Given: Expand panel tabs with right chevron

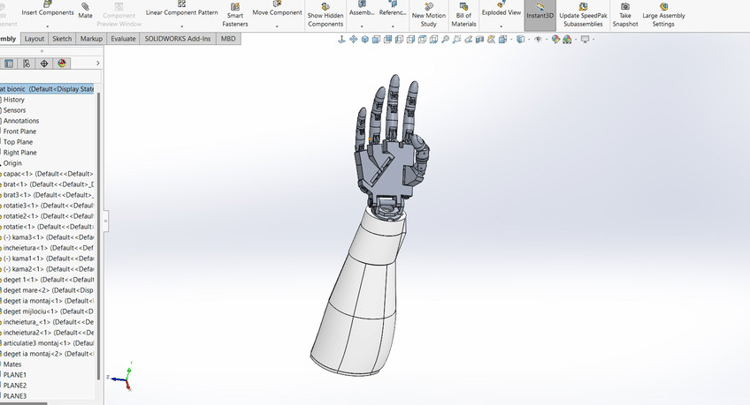Looking at the screenshot, I should click(x=98, y=63).
